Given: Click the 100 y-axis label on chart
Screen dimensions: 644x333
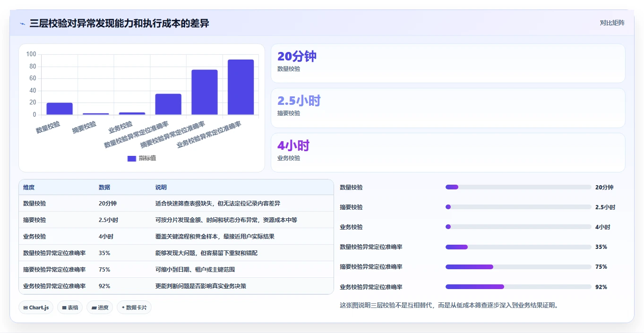Looking at the screenshot, I should (31, 54).
